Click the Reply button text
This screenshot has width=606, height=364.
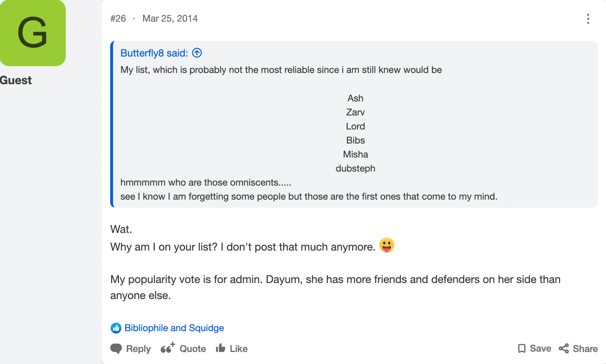pos(138,349)
